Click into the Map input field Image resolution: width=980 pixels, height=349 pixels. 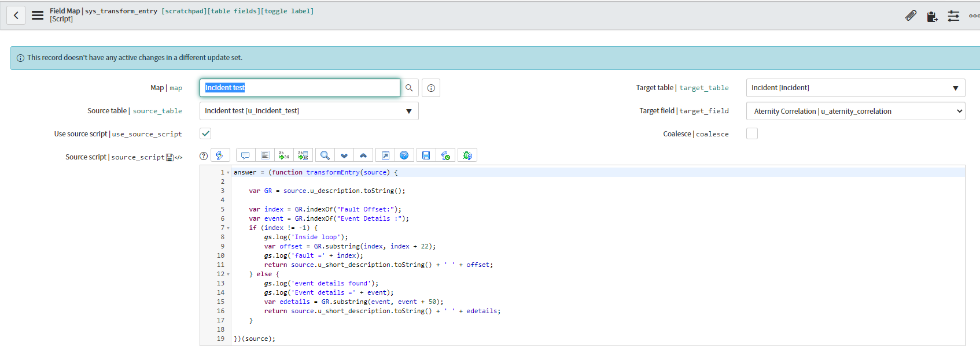point(300,88)
